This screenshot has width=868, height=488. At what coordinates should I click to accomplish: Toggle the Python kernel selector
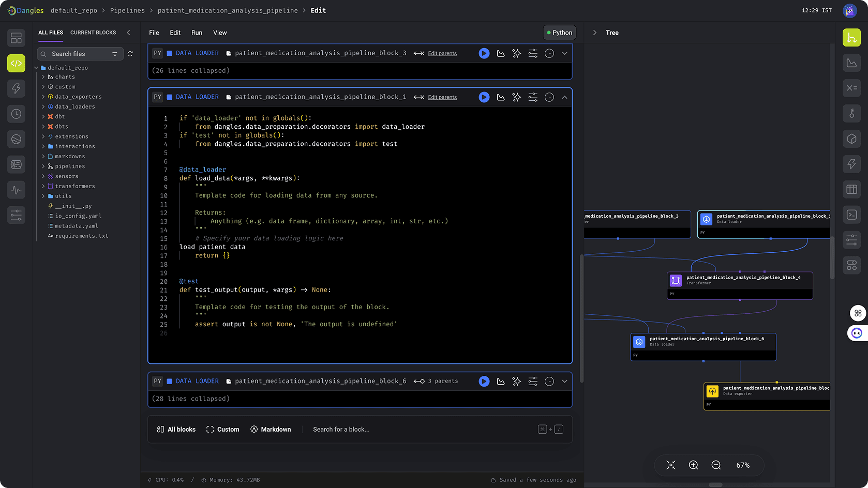[560, 33]
